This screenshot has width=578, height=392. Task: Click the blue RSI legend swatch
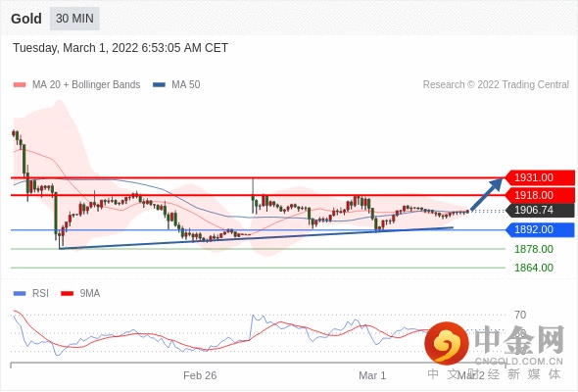pos(20,294)
